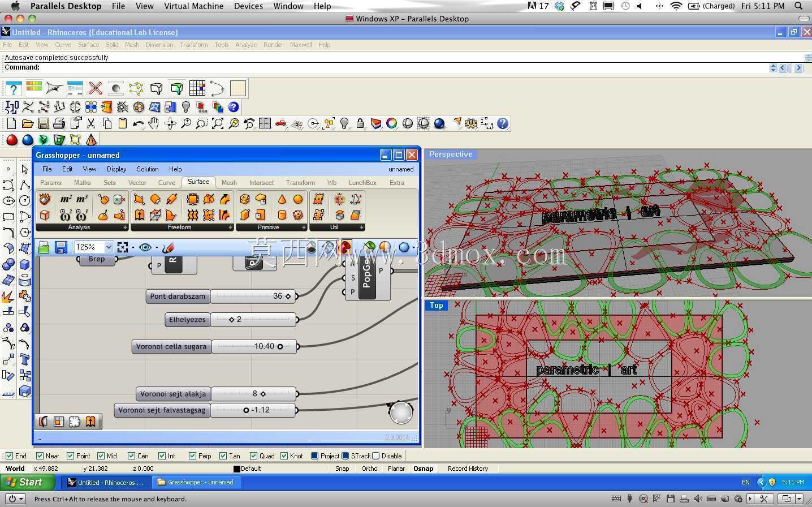Image resolution: width=812 pixels, height=507 pixels.
Task: Click the black grid icon in top toolbar
Action: coord(197,88)
